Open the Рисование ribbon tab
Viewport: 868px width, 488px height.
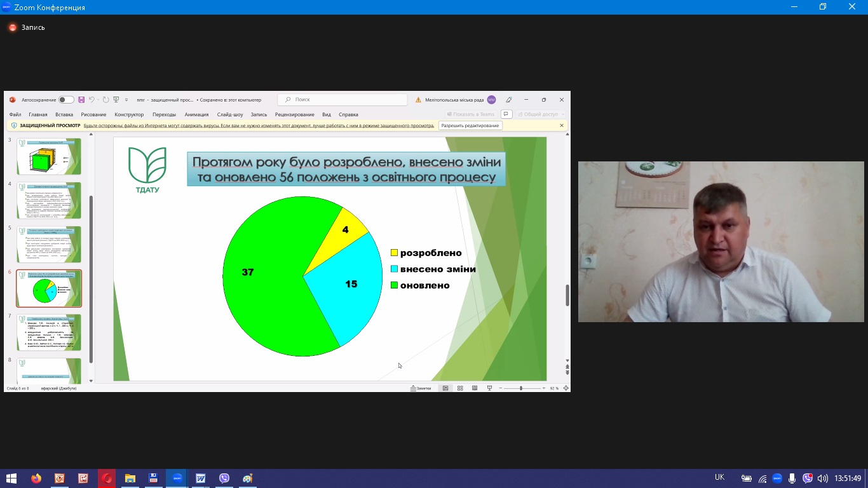(94, 114)
